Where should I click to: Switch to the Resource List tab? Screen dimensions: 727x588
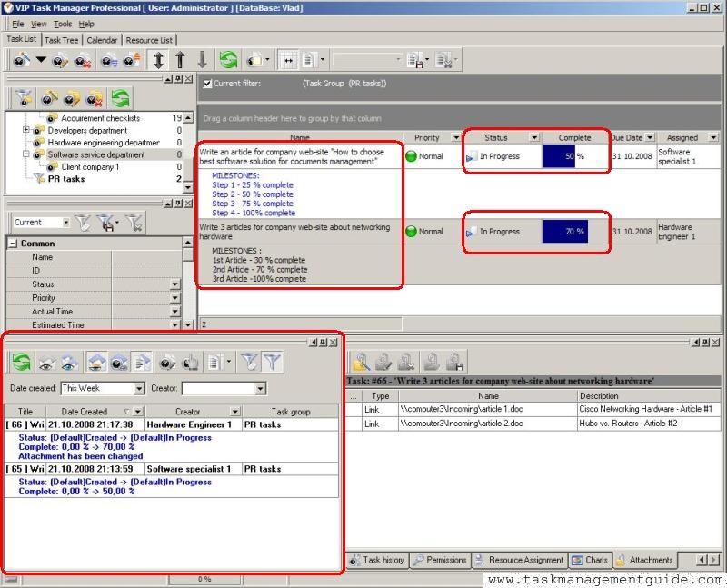point(149,40)
